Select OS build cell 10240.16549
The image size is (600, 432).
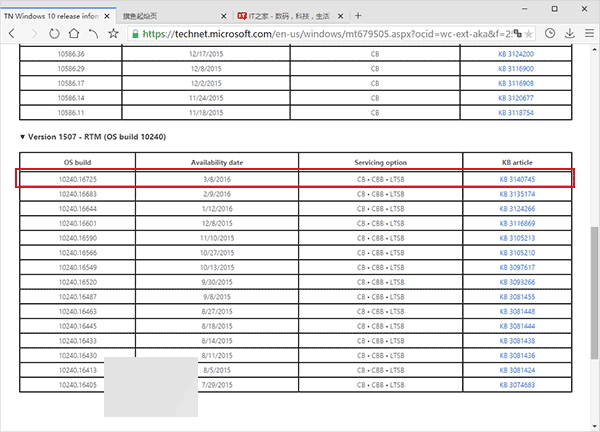[x=78, y=267]
